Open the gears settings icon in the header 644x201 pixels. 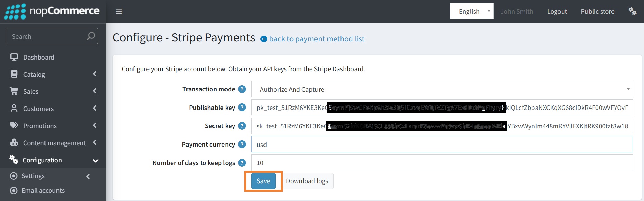click(632, 11)
